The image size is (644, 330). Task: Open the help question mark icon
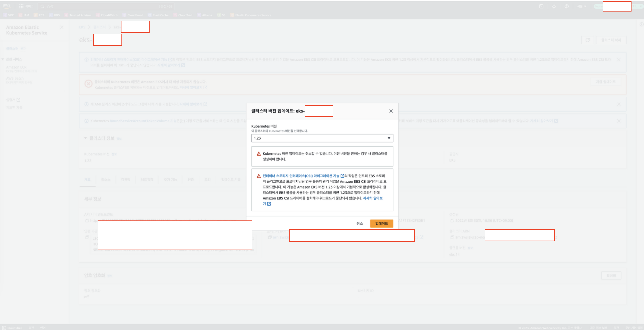566,6
